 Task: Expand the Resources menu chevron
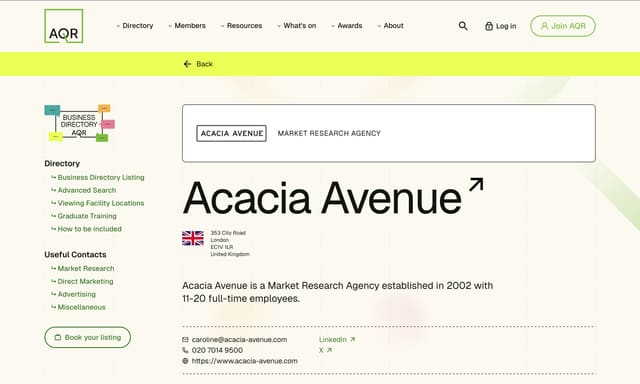click(x=222, y=26)
